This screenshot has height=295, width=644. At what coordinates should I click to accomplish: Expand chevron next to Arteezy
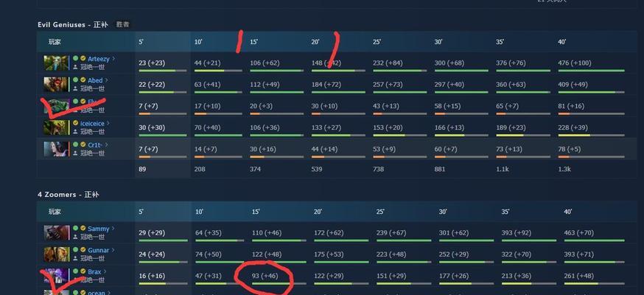pos(113,59)
